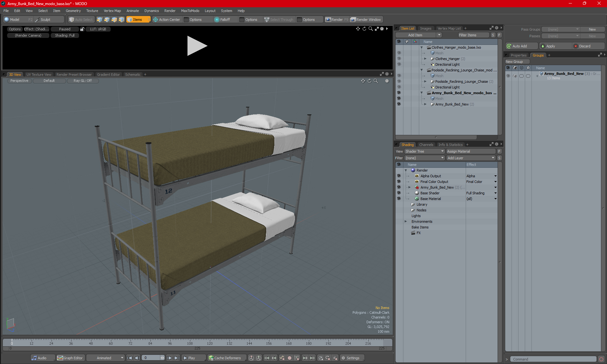The height and width of the screenshot is (364, 607).
Task: Open Audio settings
Action: coord(43,358)
